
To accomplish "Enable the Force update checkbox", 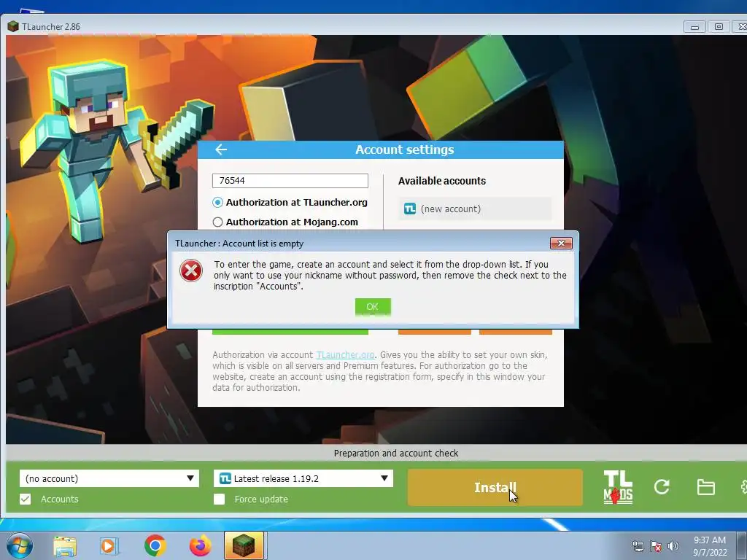I will point(219,499).
